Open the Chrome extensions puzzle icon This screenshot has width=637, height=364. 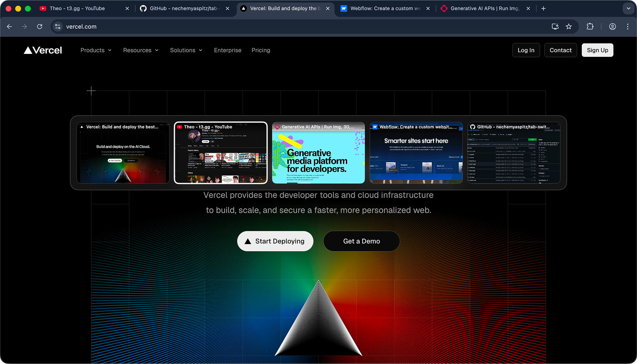click(590, 26)
